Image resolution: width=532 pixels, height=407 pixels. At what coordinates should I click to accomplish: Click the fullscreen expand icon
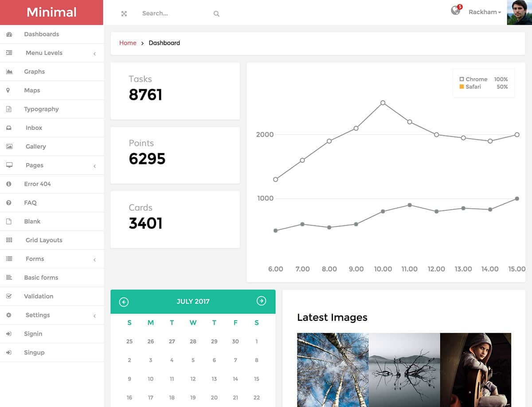(x=124, y=14)
